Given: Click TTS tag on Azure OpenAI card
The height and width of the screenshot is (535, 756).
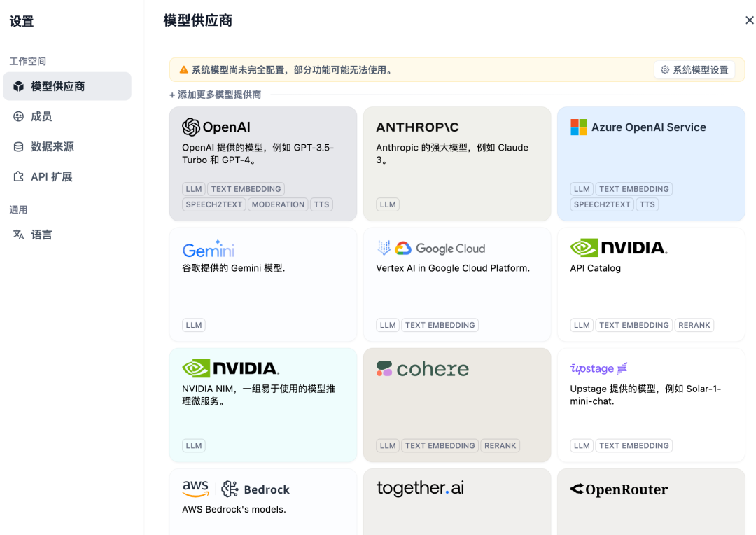Looking at the screenshot, I should pyautogui.click(x=647, y=204).
